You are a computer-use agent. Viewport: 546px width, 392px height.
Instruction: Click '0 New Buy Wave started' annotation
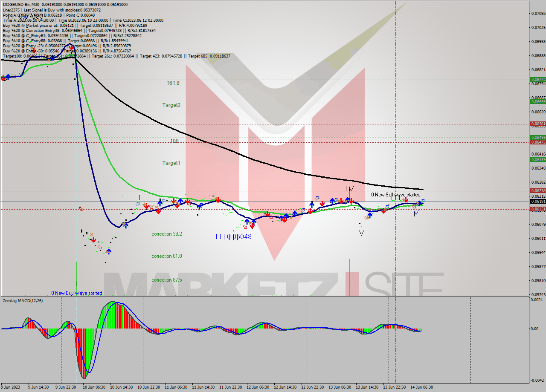point(77,293)
